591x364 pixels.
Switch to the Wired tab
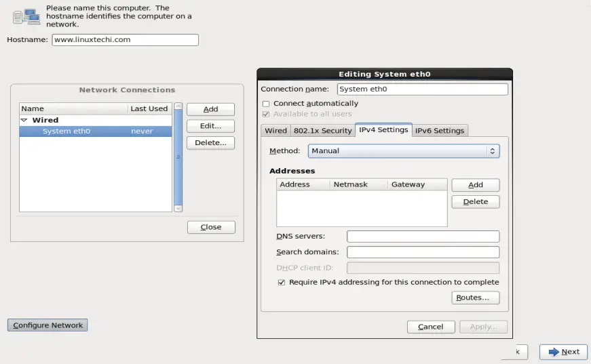[x=275, y=131]
